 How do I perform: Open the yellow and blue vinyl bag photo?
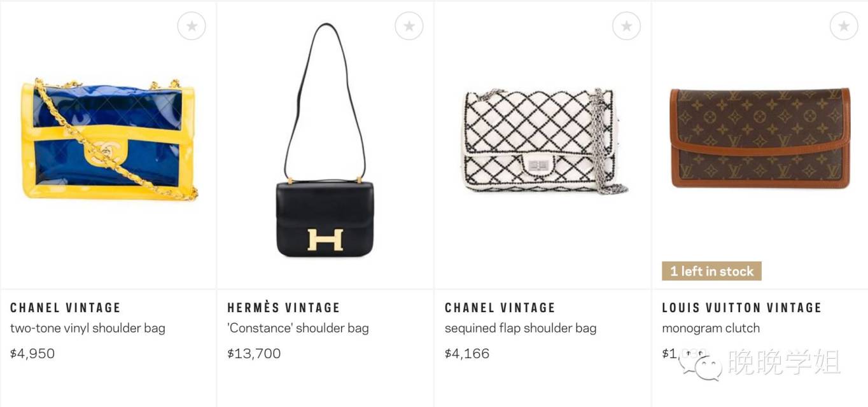109,139
